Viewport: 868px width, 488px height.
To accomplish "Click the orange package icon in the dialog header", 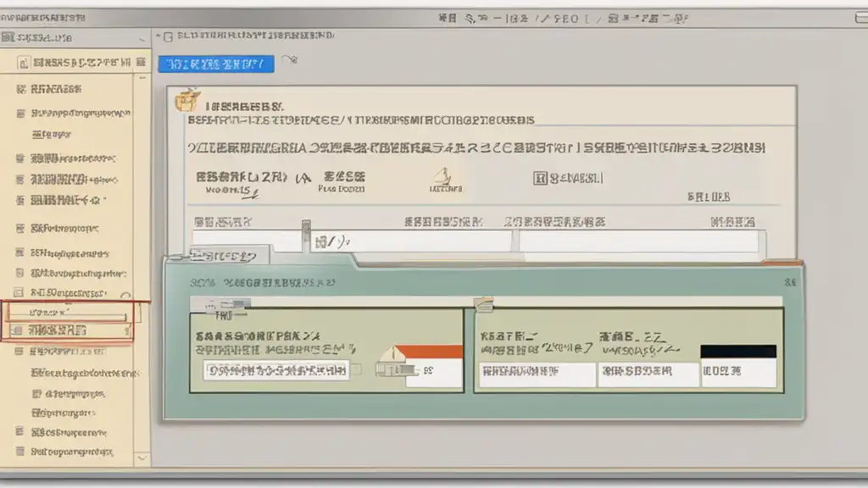I will point(187,100).
